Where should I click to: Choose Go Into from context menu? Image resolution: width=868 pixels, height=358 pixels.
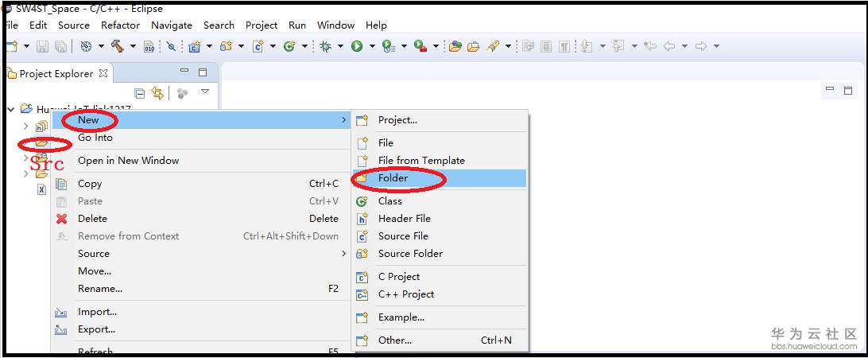[201, 138]
